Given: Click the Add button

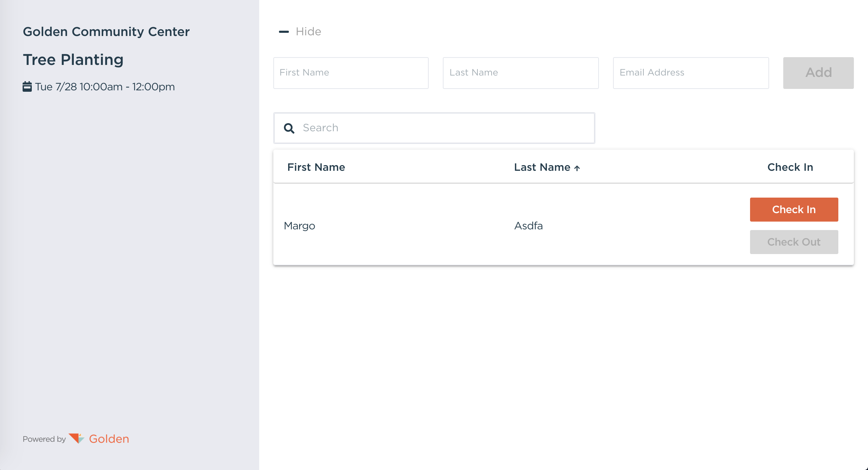Looking at the screenshot, I should pos(818,73).
